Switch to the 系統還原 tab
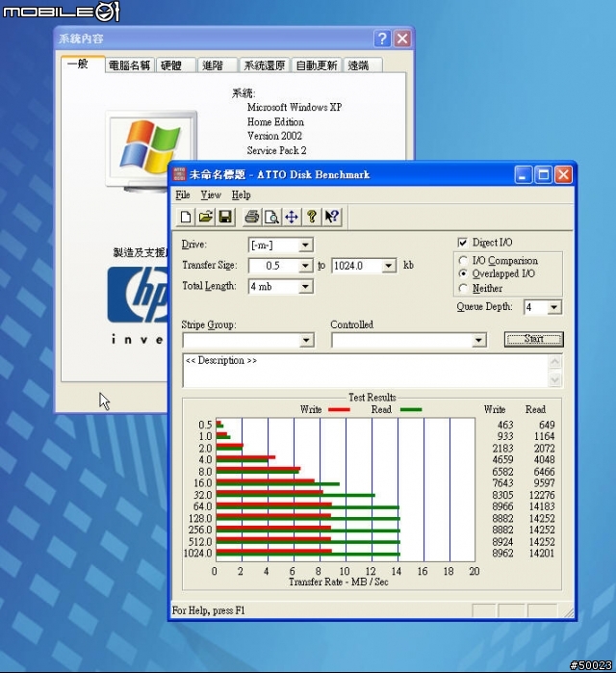This screenshot has width=616, height=673. tap(265, 65)
